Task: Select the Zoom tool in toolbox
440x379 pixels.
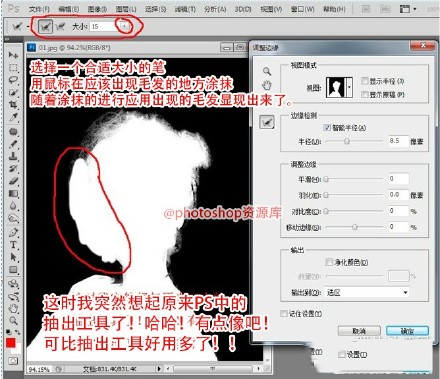Action: (13, 321)
